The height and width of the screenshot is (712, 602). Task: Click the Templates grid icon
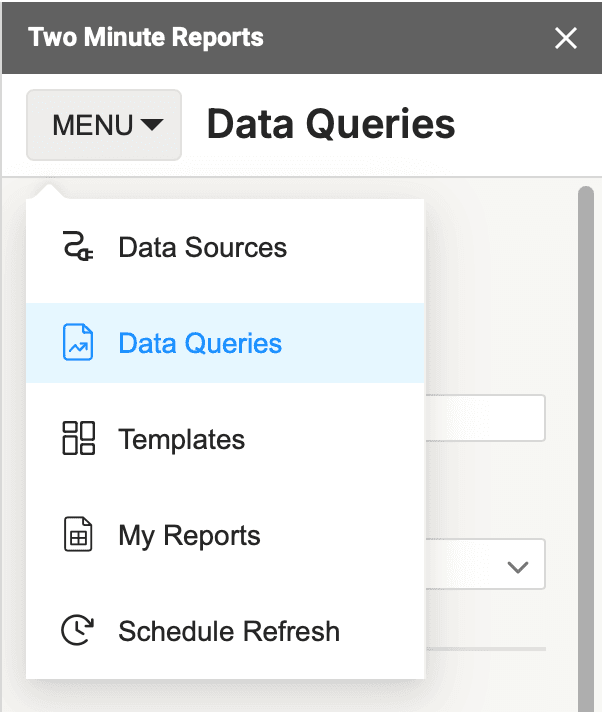point(79,438)
